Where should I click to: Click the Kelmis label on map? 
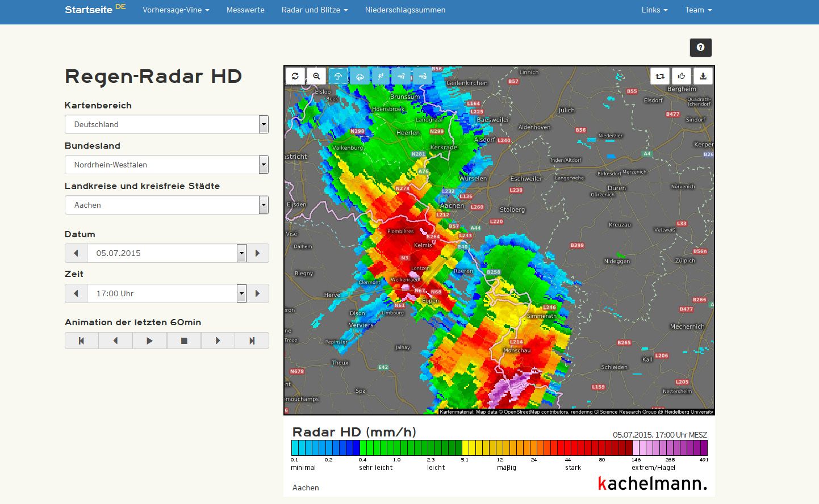pos(423,245)
